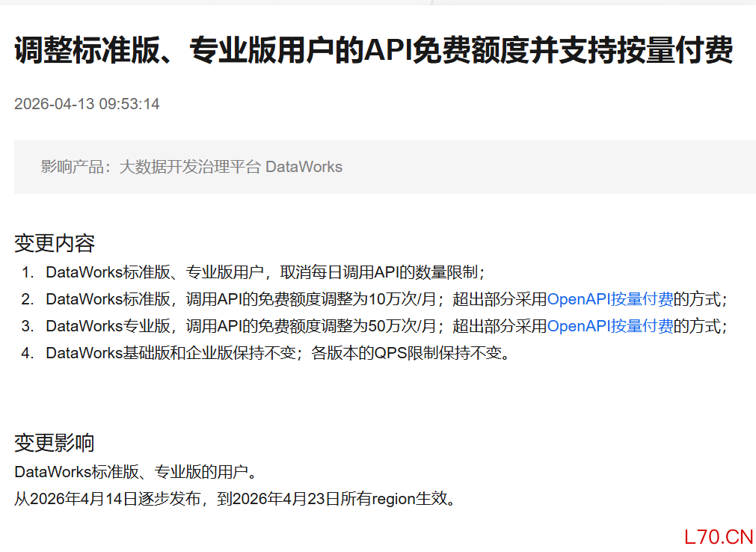756x552 pixels.
Task: Click list item about 取消每日调用API的数量限制
Action: pyautogui.click(x=265, y=272)
